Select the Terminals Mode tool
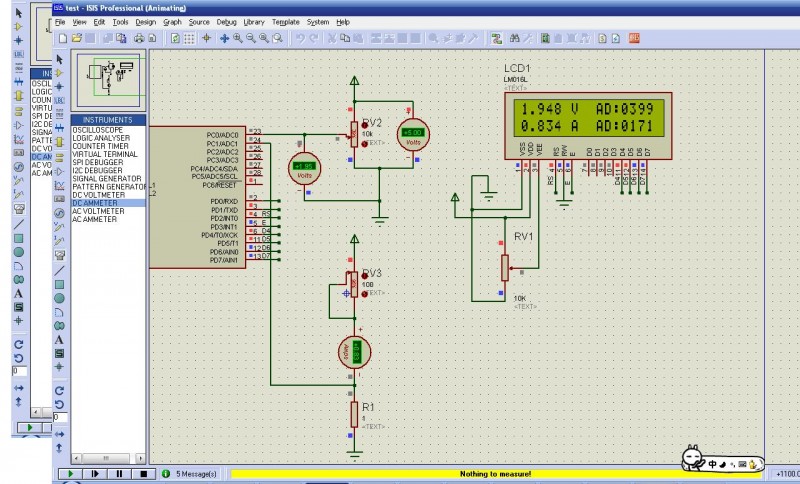800x484 pixels. pos(60,158)
